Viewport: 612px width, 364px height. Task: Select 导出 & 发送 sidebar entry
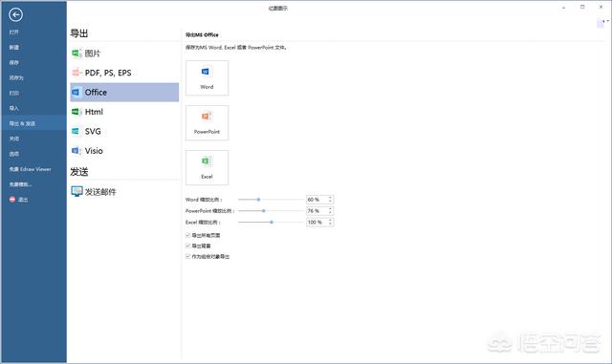[x=33, y=123]
